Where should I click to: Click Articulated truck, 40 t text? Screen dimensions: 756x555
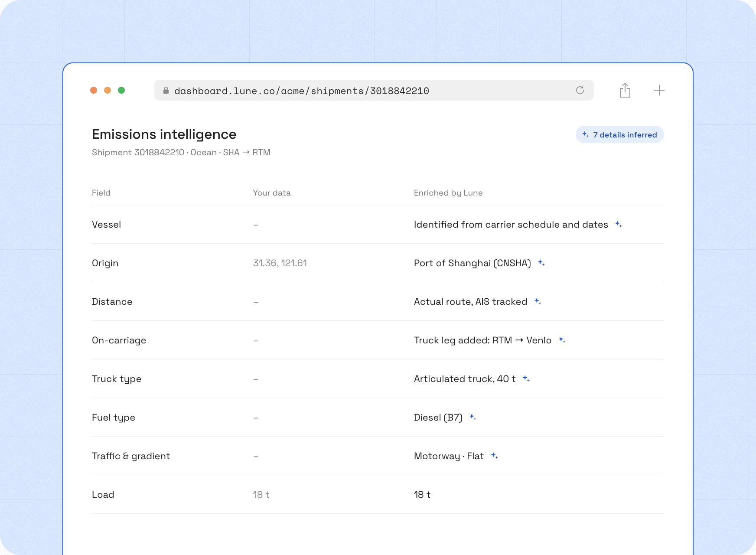coord(465,379)
